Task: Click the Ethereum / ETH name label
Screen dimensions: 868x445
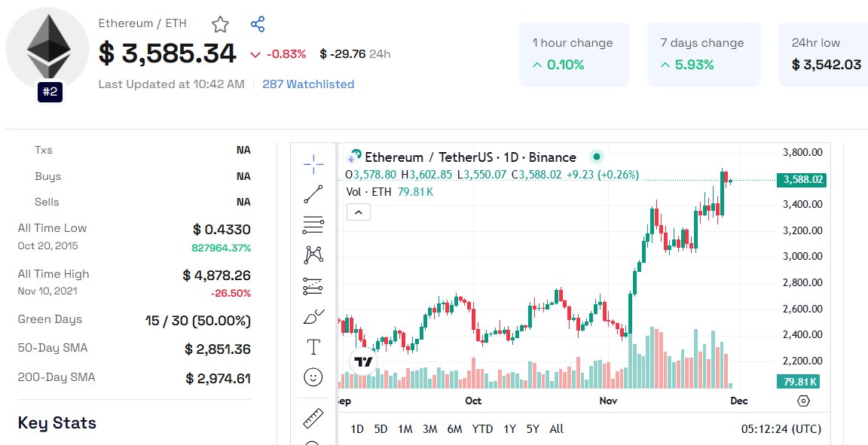Action: (x=142, y=23)
